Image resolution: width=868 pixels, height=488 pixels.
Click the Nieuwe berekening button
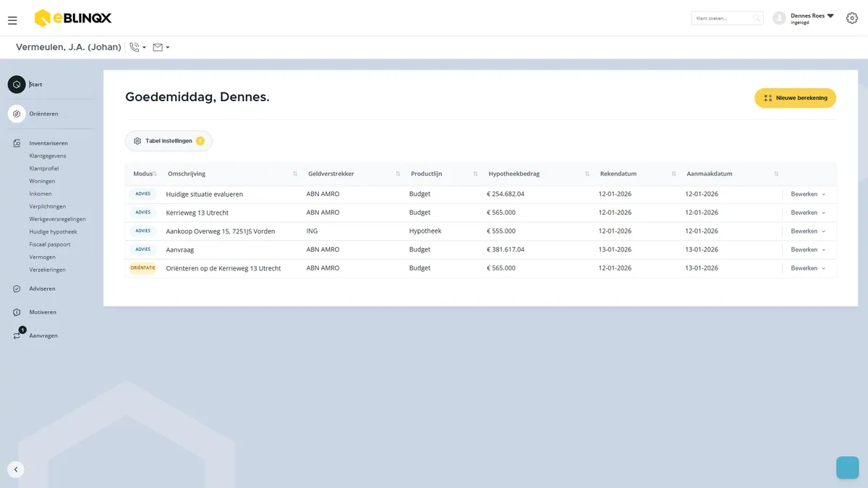pyautogui.click(x=795, y=98)
